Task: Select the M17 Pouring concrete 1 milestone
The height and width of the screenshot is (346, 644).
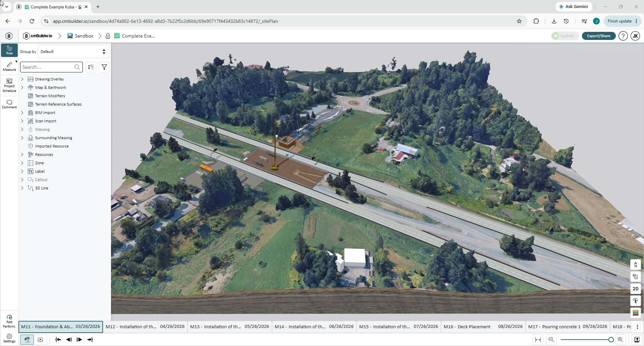Action: click(x=568, y=327)
